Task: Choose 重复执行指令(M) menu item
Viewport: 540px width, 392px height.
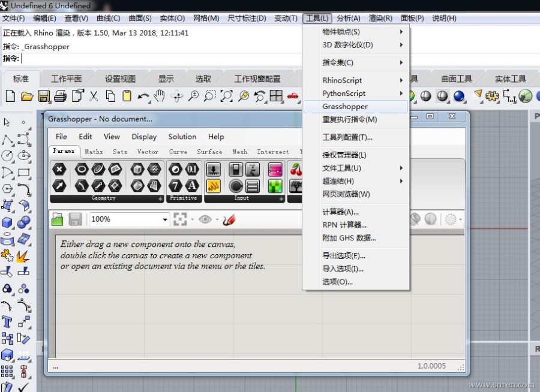Action: click(356, 119)
